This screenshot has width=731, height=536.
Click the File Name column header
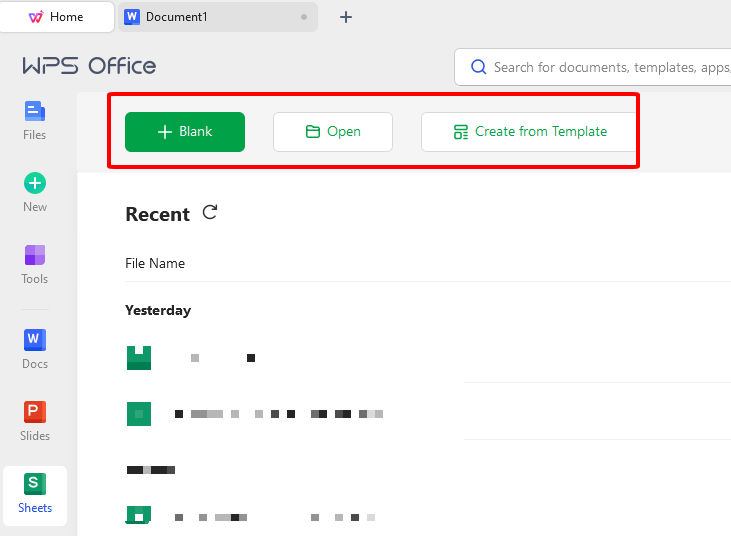pos(155,263)
